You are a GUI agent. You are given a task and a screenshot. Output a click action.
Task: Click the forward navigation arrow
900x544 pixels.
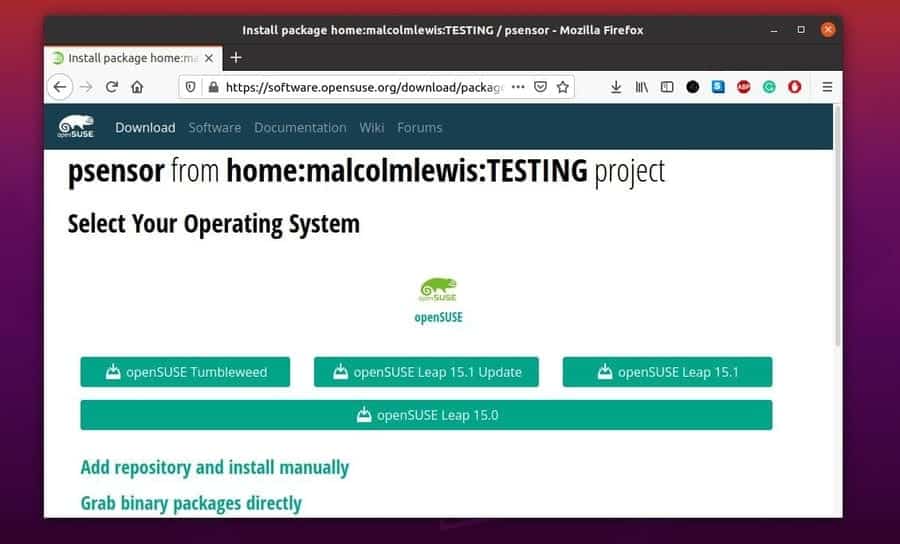tap(86, 87)
